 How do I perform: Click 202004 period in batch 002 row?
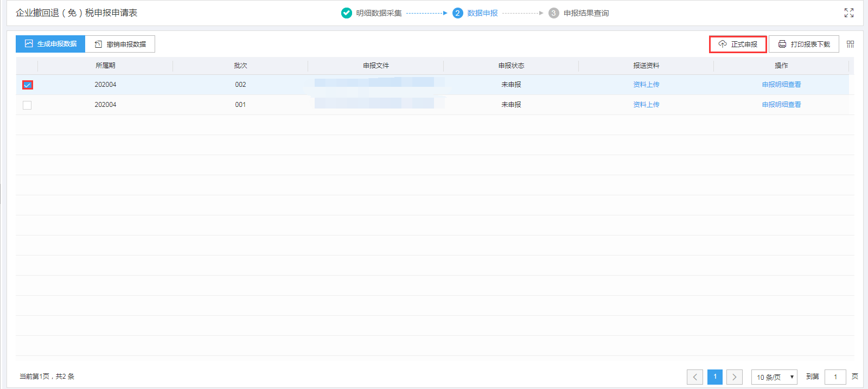[x=105, y=85]
